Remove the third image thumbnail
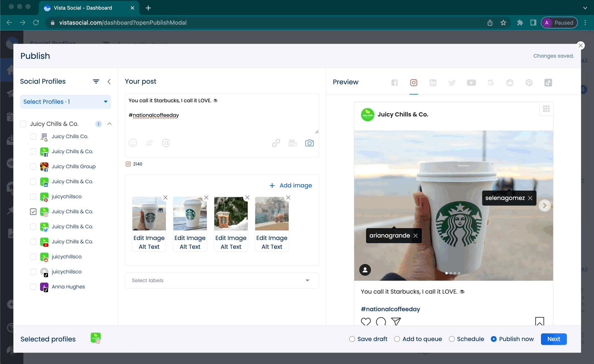The image size is (594, 364). (247, 197)
